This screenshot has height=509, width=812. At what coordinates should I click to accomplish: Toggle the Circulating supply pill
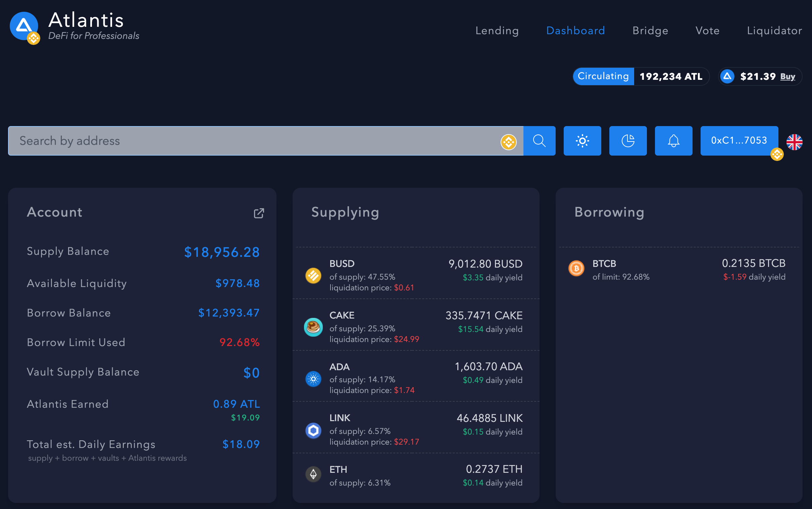click(603, 76)
